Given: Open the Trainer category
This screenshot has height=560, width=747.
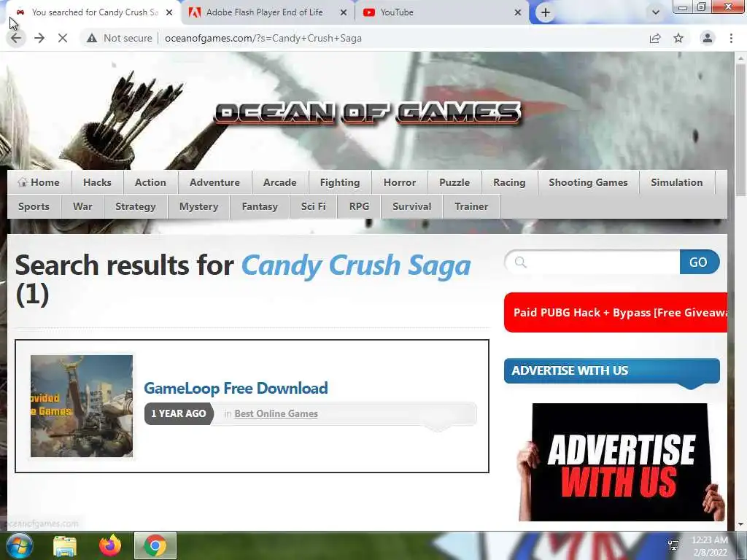Looking at the screenshot, I should [472, 206].
